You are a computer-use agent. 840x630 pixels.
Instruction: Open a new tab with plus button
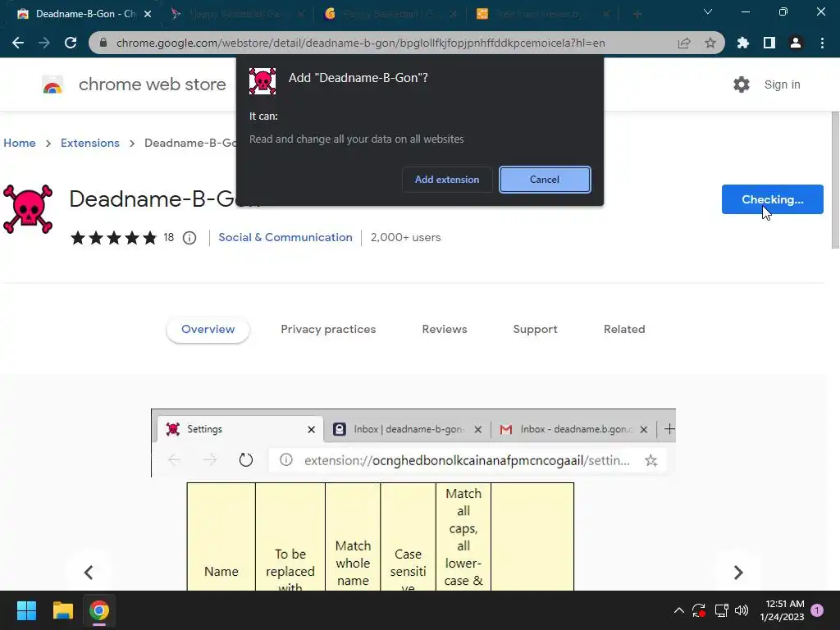(x=637, y=14)
